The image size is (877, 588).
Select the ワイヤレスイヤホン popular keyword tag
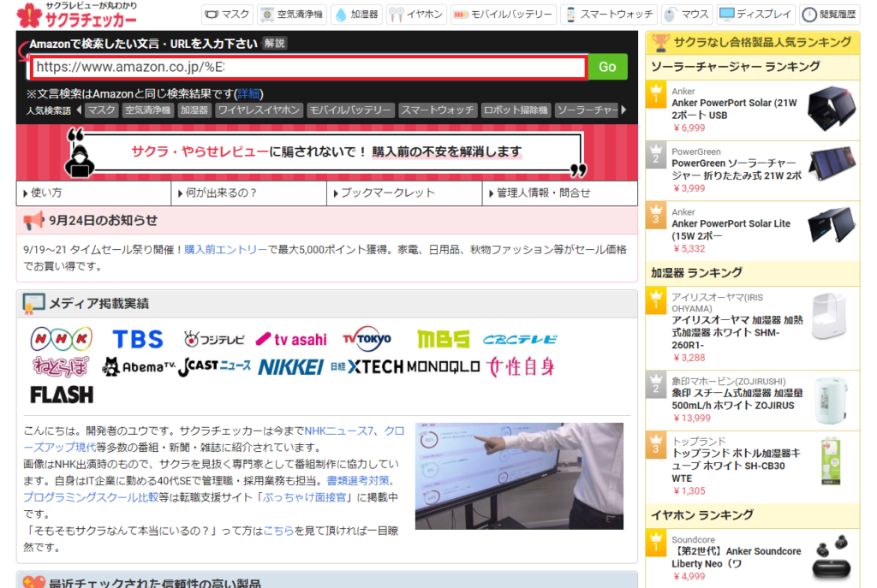click(259, 110)
